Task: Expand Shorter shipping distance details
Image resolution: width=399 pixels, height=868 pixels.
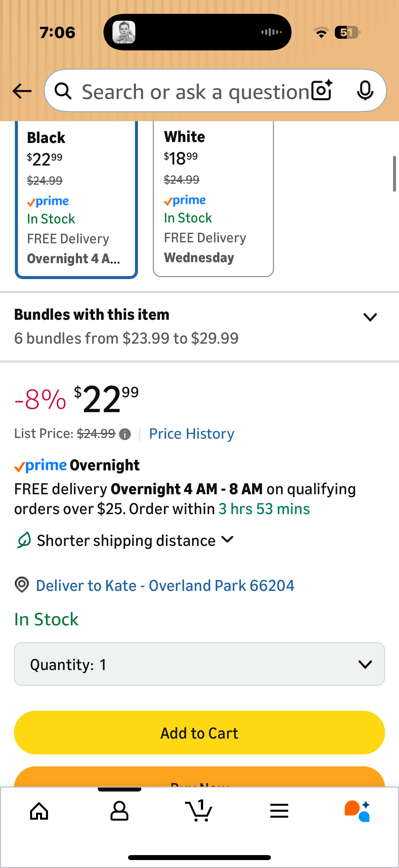Action: point(228,540)
